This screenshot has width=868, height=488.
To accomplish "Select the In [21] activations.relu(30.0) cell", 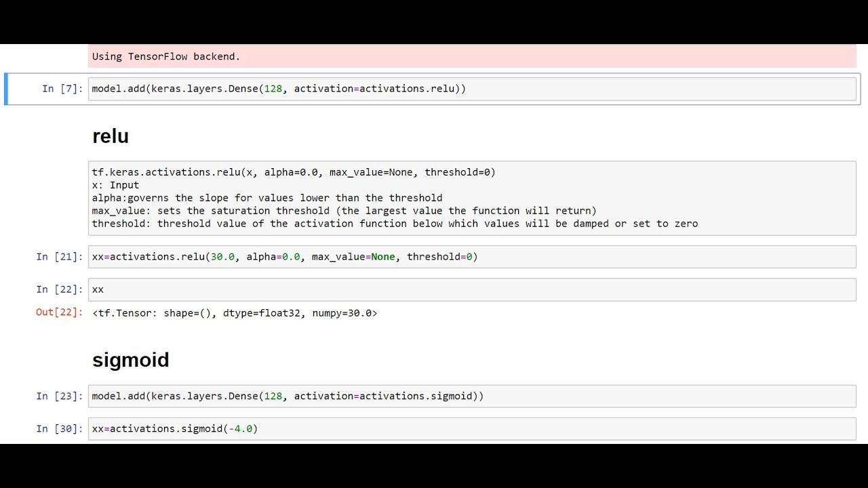I will (472, 257).
